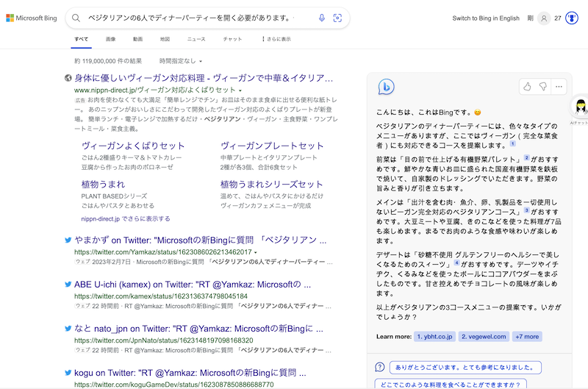Switch to the 動画 tab
The image size is (588, 389).
[x=137, y=39]
